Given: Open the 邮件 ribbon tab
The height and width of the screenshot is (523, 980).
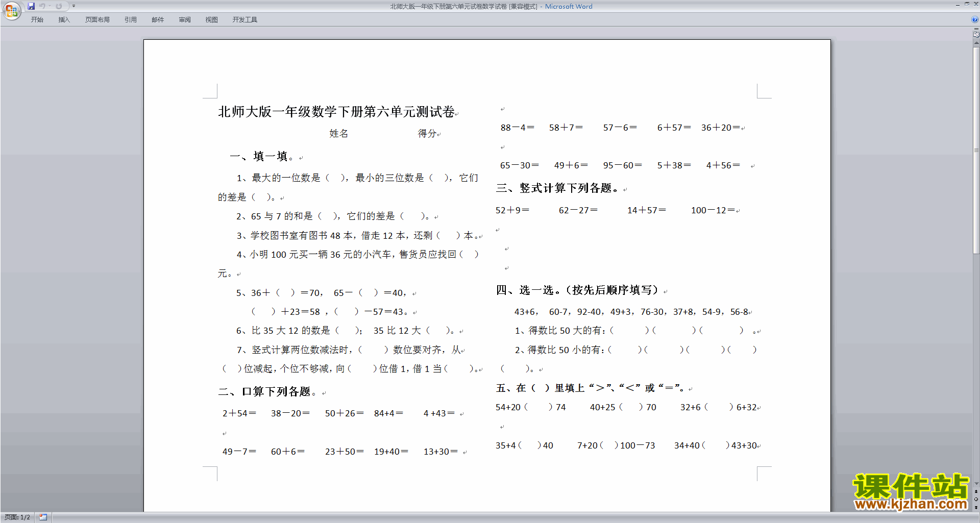Looking at the screenshot, I should [x=158, y=20].
